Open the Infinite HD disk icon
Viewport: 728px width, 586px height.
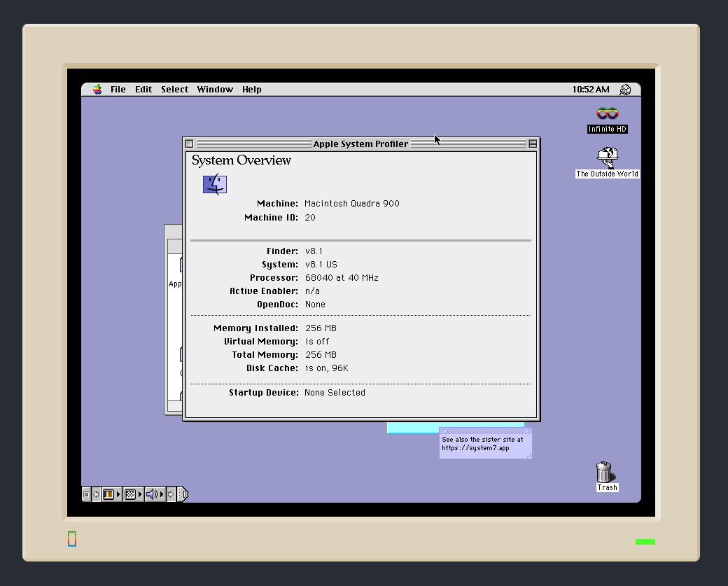[606, 116]
